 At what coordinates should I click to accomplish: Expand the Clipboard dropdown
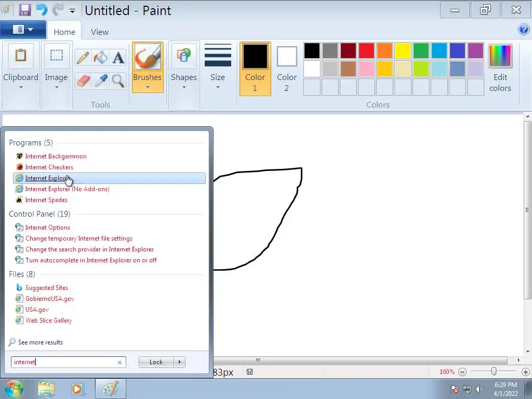(21, 87)
